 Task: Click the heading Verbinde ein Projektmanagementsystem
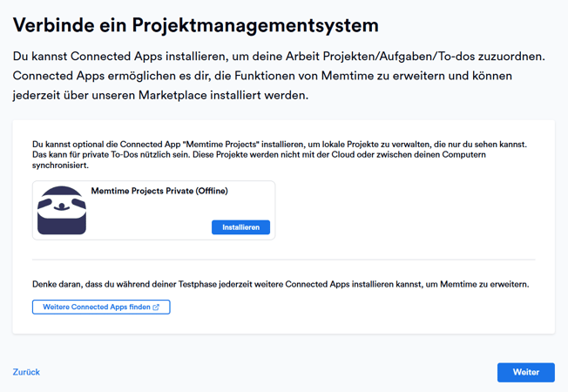(x=196, y=25)
